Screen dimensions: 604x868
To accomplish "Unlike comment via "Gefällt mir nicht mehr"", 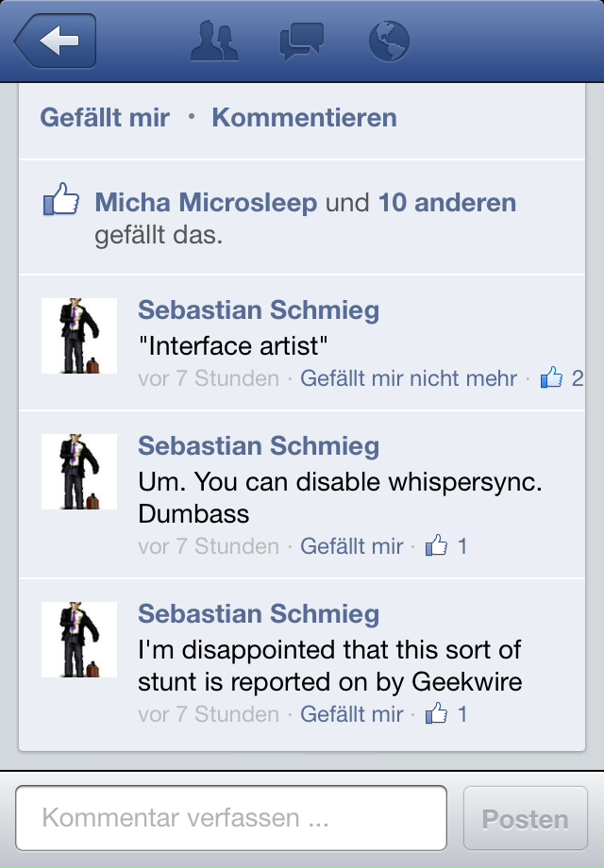I will (x=409, y=378).
